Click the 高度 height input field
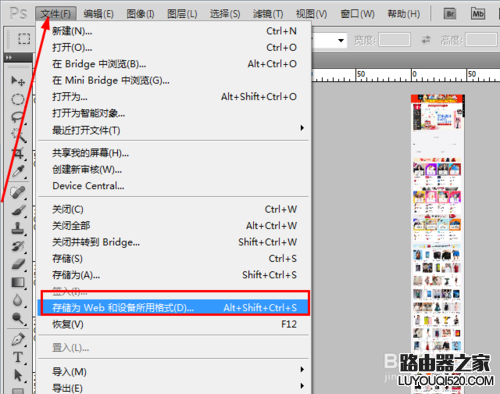 click(x=481, y=40)
